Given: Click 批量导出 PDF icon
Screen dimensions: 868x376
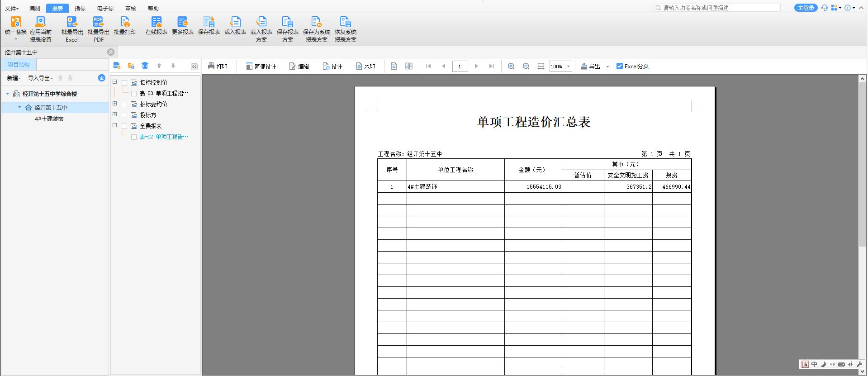Looking at the screenshot, I should pos(98,22).
